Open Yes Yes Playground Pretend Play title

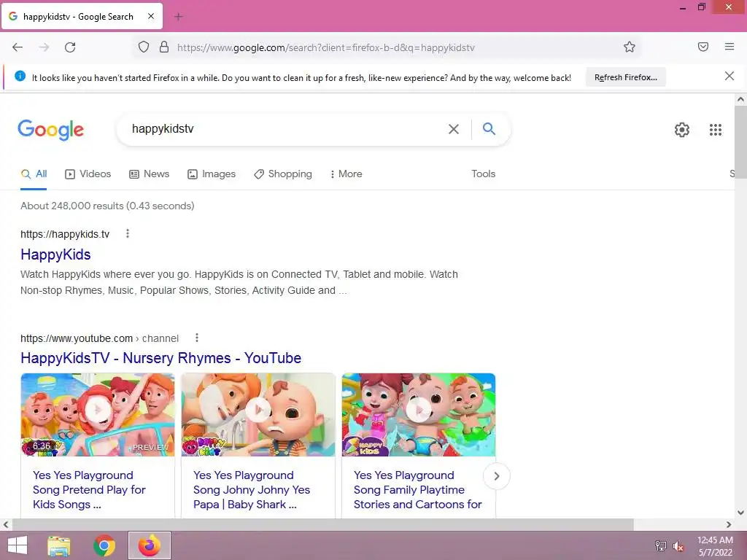tap(89, 489)
